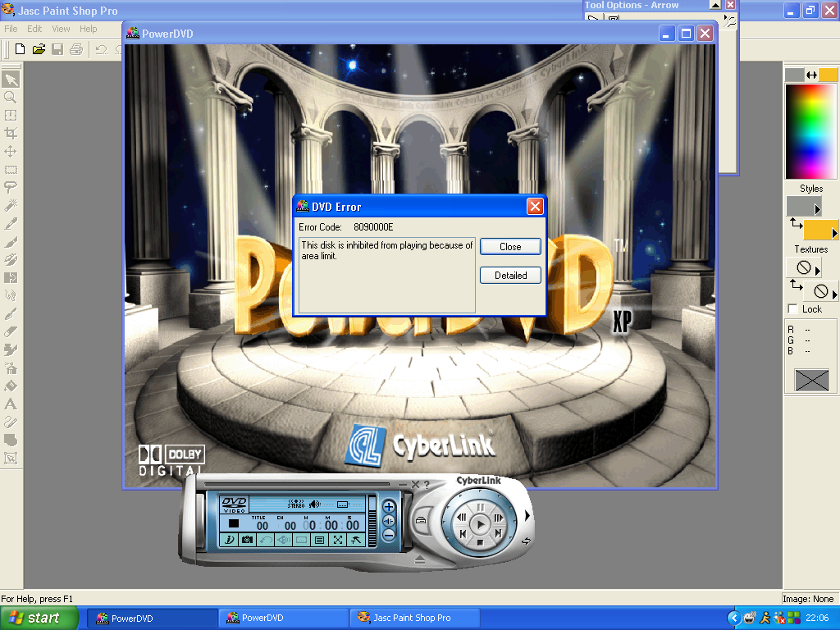Click Next chapter on PowerDVD wheel
840x630 pixels.
498,533
